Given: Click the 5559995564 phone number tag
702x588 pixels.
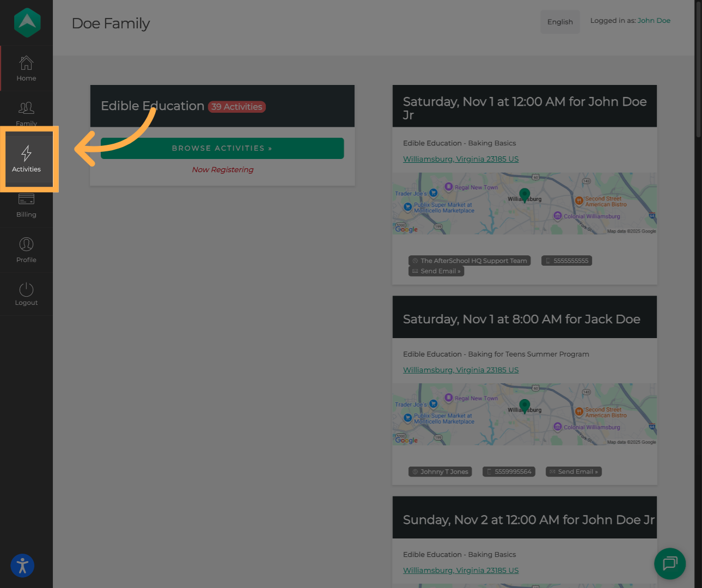Looking at the screenshot, I should [x=509, y=471].
